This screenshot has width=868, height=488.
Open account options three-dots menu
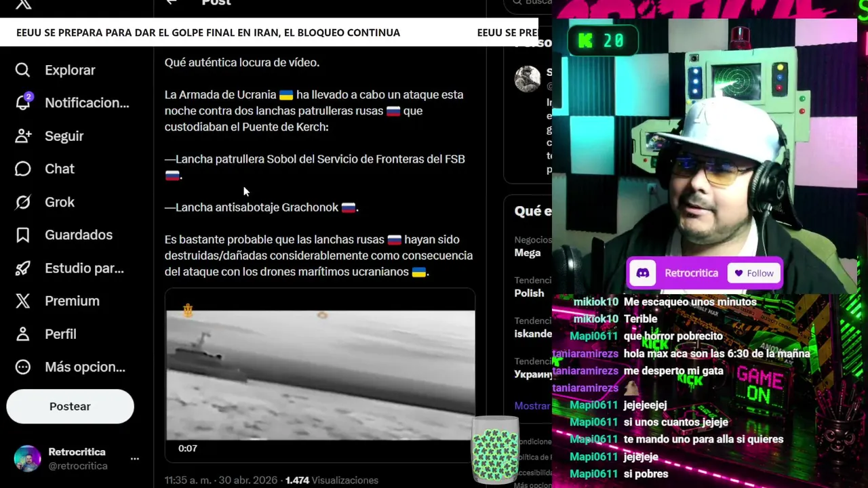(134, 459)
